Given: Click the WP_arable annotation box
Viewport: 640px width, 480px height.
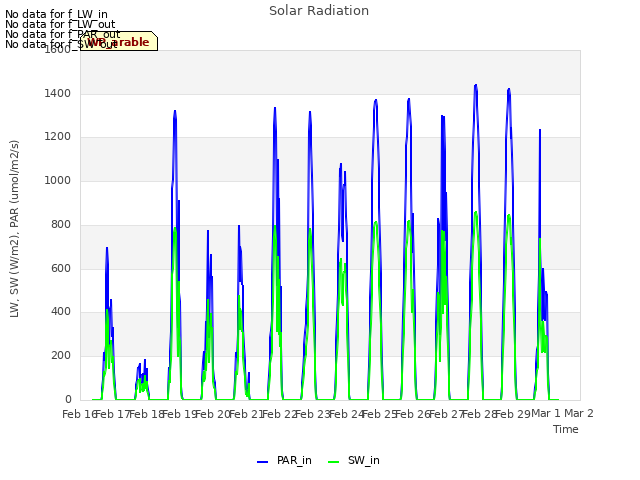Looking at the screenshot, I should 119,41.
